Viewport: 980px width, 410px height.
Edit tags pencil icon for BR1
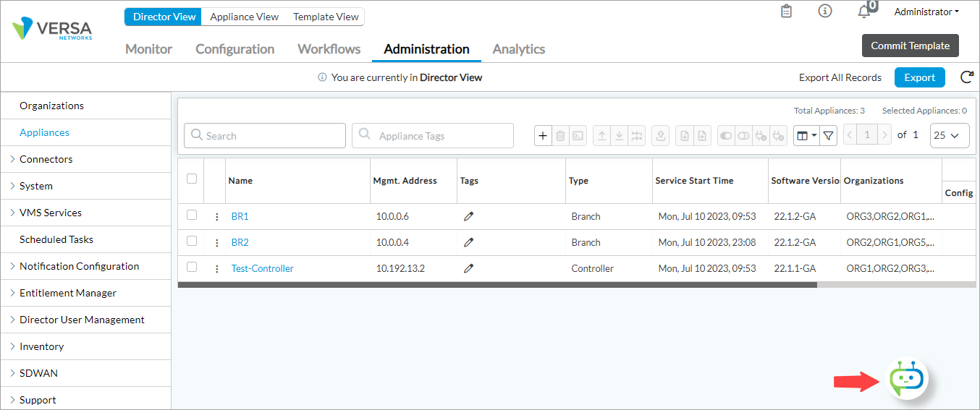468,216
